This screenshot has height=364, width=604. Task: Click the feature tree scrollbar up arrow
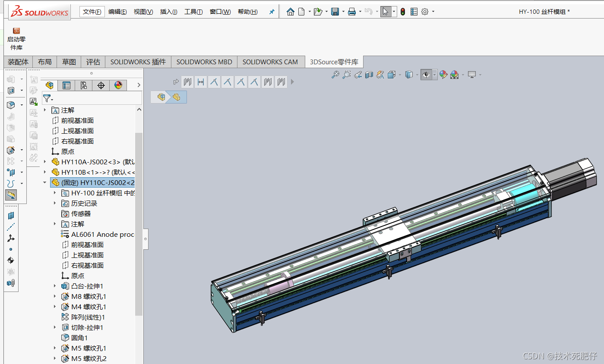(x=139, y=110)
